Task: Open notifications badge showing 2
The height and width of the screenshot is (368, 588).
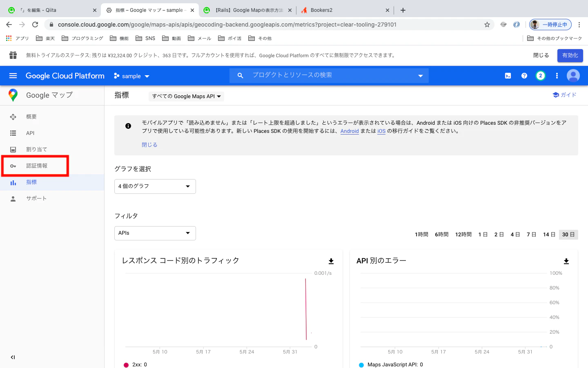Action: coord(541,76)
